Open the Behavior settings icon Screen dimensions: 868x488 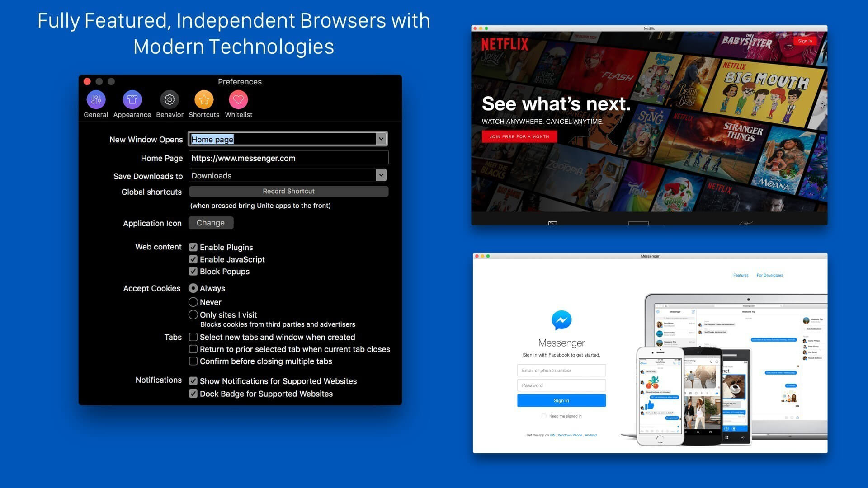point(170,99)
